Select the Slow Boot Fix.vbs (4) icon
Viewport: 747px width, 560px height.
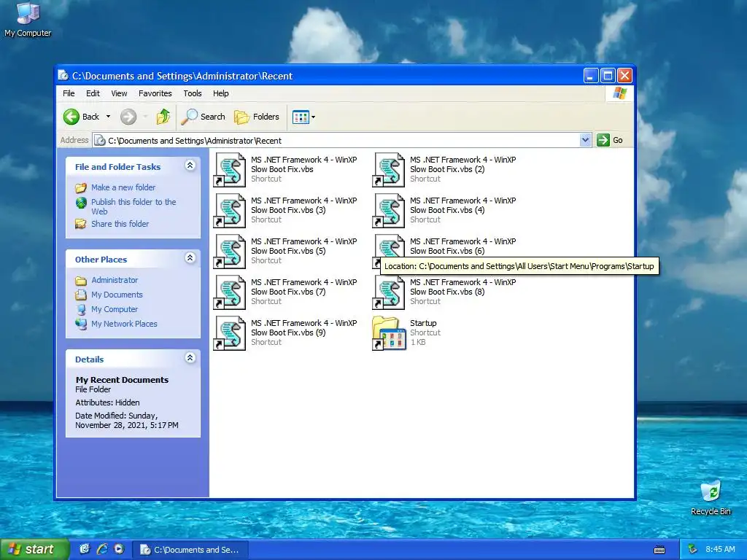click(389, 211)
